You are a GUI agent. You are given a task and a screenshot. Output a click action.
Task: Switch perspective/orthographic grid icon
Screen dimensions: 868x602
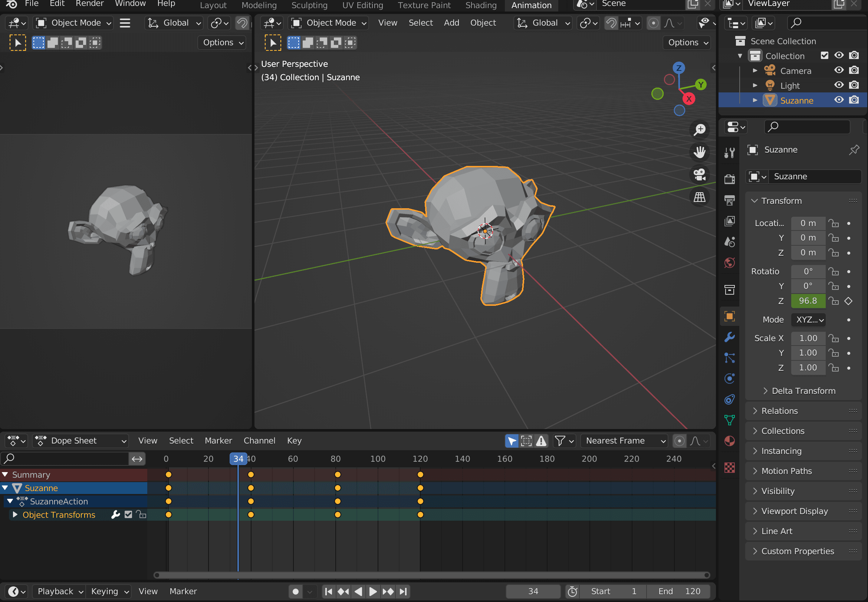tap(700, 197)
